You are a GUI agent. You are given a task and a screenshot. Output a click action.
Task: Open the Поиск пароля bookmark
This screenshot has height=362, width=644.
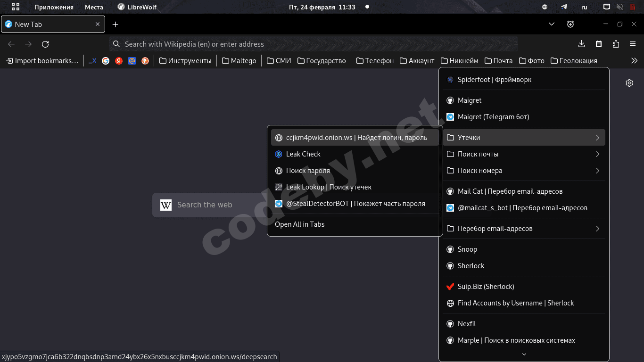[355, 171]
